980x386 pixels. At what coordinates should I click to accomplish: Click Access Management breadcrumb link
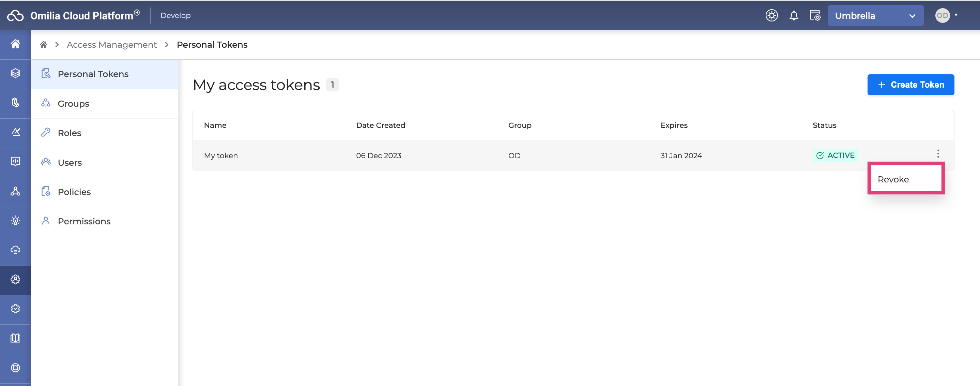[x=111, y=45]
